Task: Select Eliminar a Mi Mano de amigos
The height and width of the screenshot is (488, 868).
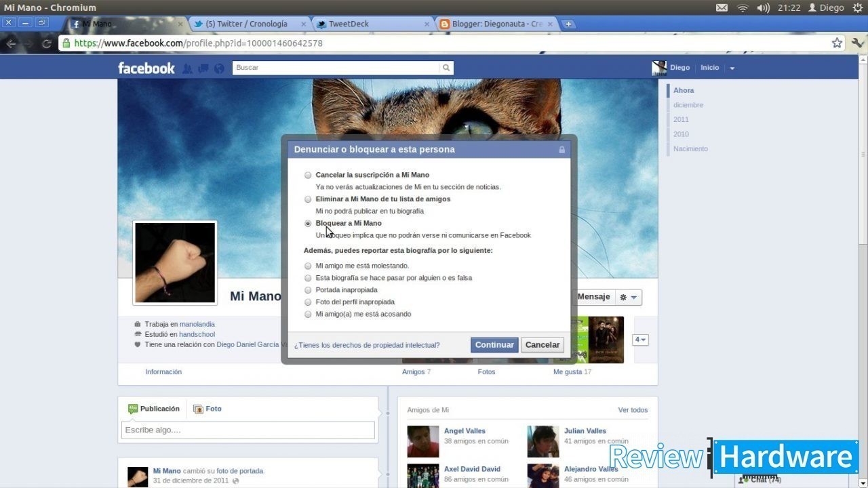Action: pyautogui.click(x=309, y=199)
